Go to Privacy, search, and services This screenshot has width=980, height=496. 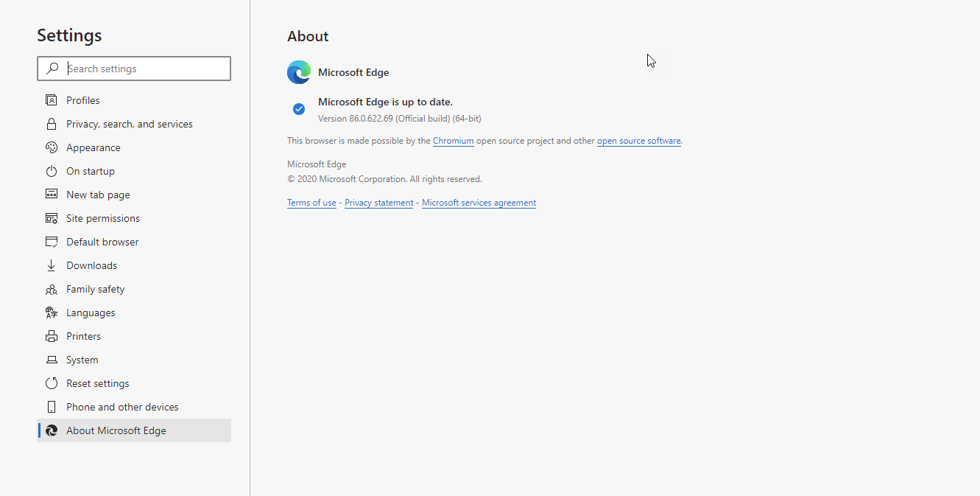134,124
